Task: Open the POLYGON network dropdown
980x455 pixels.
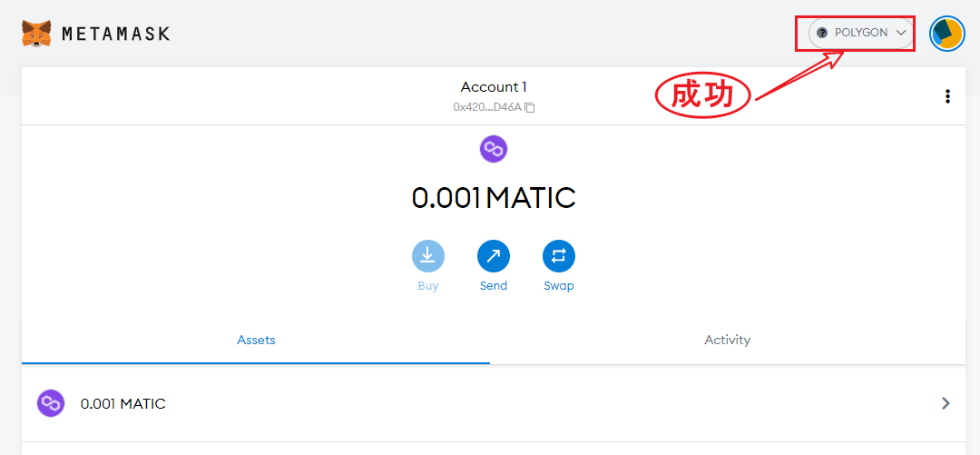Action: (x=860, y=33)
